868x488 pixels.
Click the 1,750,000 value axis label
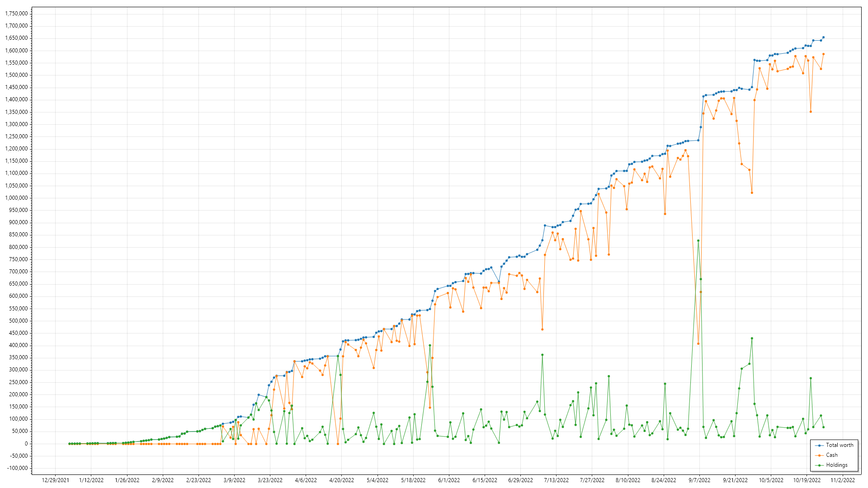(16, 14)
